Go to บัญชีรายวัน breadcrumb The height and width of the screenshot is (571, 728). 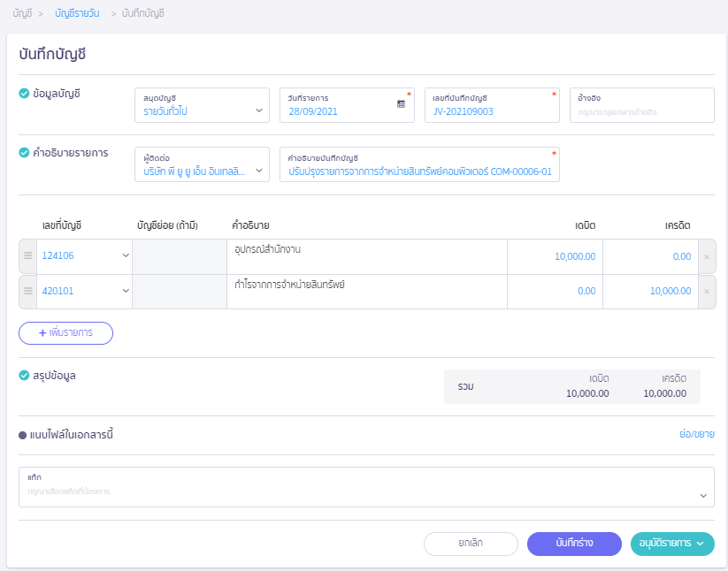(x=77, y=14)
